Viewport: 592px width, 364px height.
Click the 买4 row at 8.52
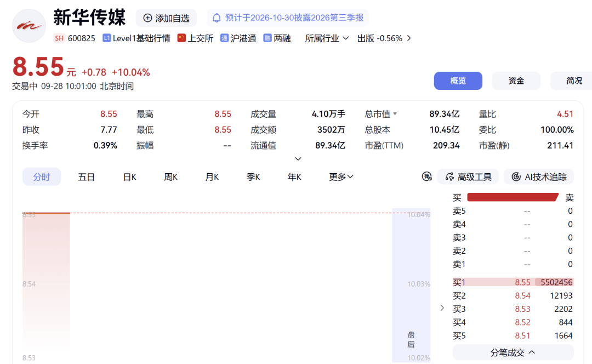point(513,322)
